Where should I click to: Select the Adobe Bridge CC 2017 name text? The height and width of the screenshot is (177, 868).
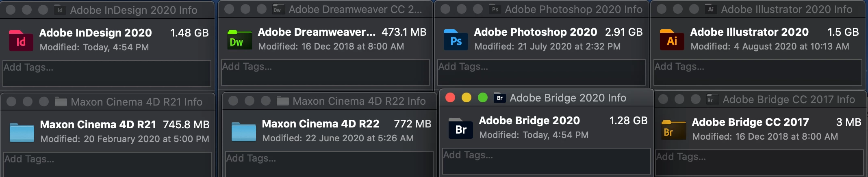[750, 122]
